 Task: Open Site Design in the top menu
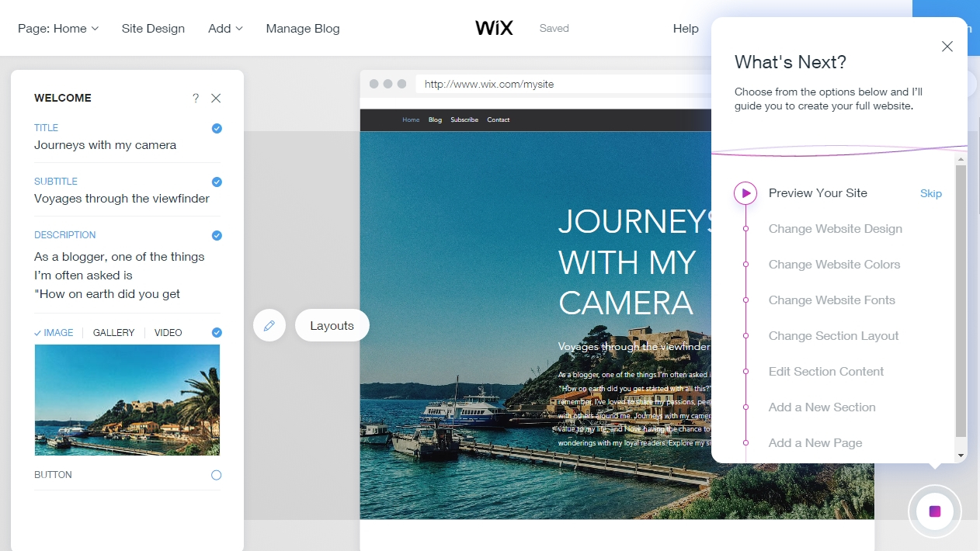pyautogui.click(x=153, y=28)
